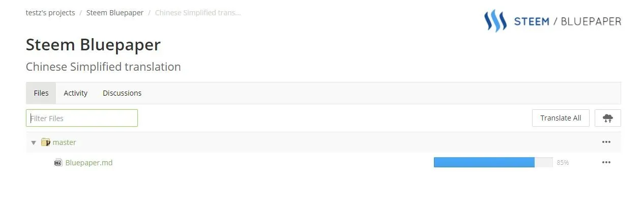Click the master branch name
Screen dimensions: 644x206
click(64, 142)
